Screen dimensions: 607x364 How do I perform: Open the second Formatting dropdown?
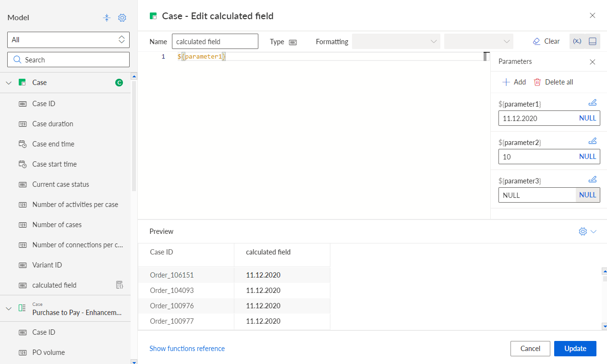click(x=479, y=41)
